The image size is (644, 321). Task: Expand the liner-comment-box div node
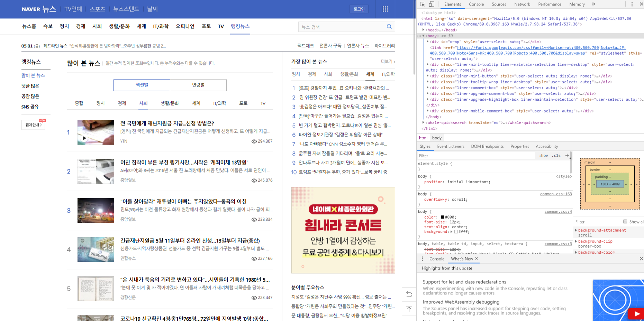[x=428, y=88]
